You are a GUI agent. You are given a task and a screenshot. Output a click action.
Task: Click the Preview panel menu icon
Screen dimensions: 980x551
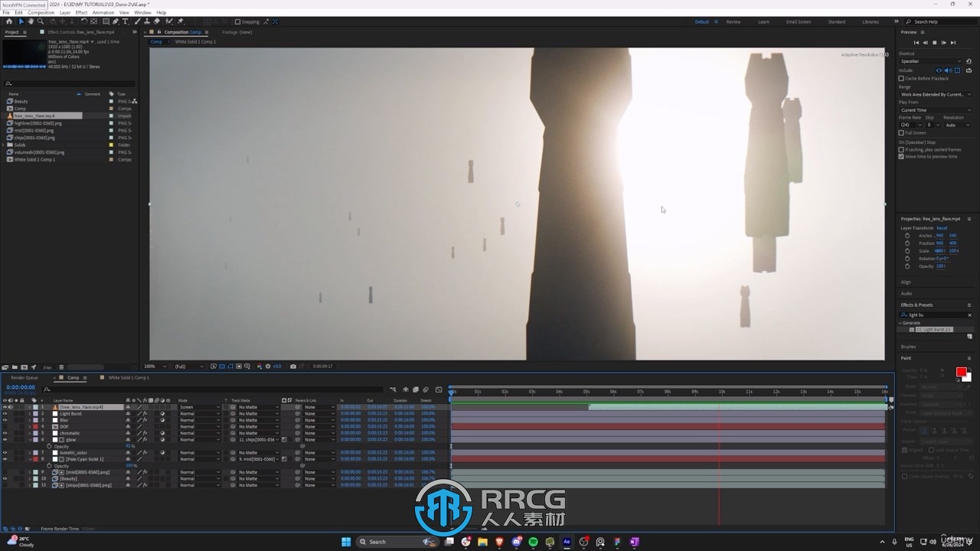tap(923, 32)
